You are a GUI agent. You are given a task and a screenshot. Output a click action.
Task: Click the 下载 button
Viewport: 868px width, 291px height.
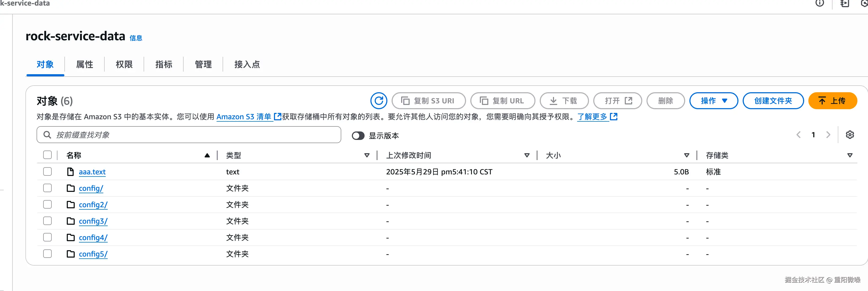tap(564, 101)
